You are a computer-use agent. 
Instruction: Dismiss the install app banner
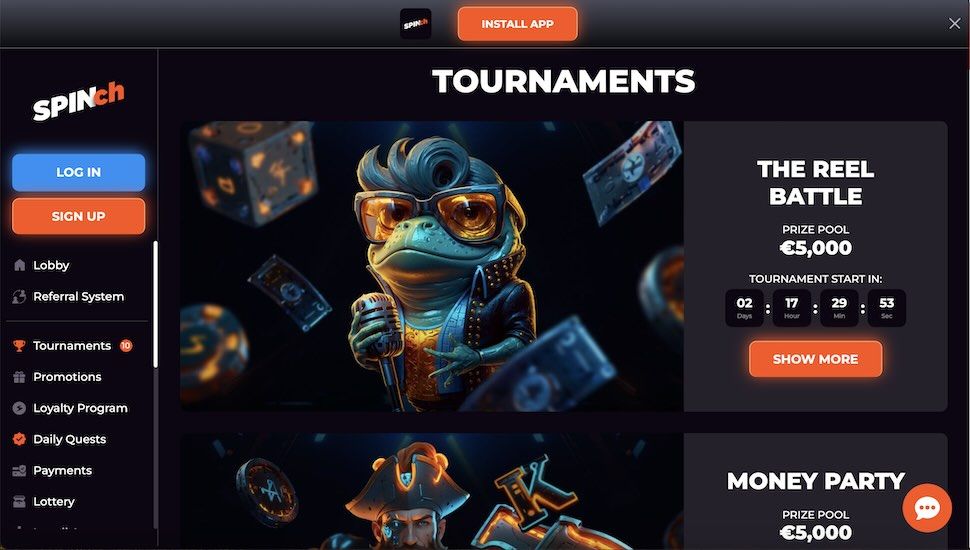955,24
